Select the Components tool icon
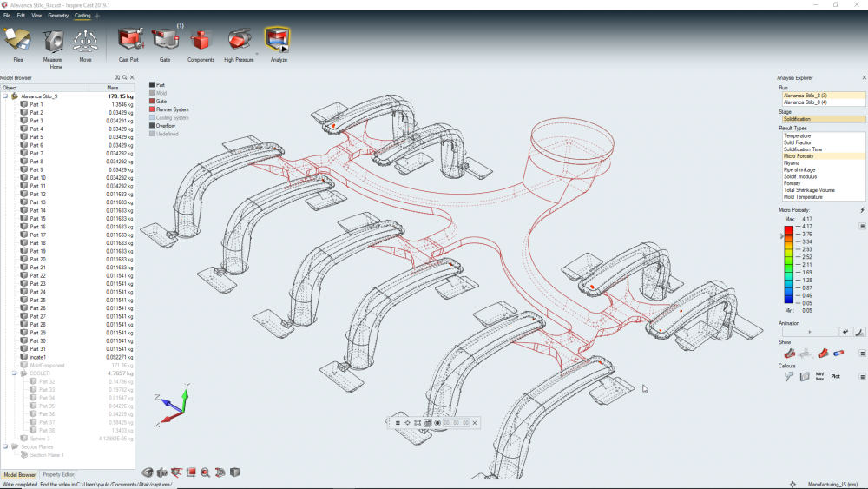This screenshot has height=489, width=868. pyautogui.click(x=201, y=41)
